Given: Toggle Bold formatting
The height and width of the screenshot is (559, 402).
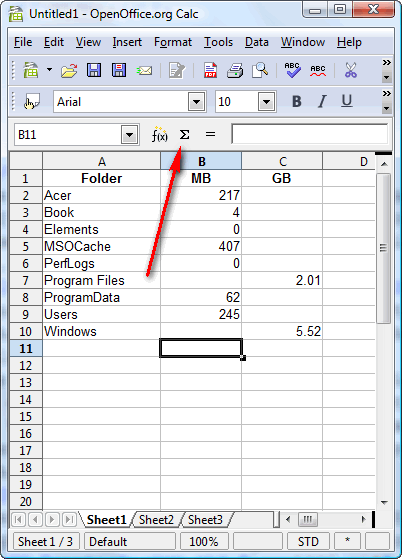Looking at the screenshot, I should [x=297, y=102].
